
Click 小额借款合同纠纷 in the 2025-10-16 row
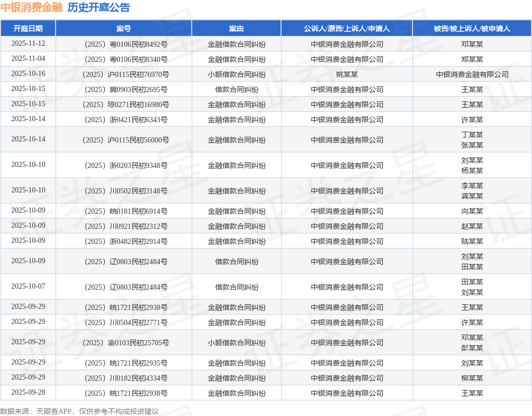(x=236, y=74)
